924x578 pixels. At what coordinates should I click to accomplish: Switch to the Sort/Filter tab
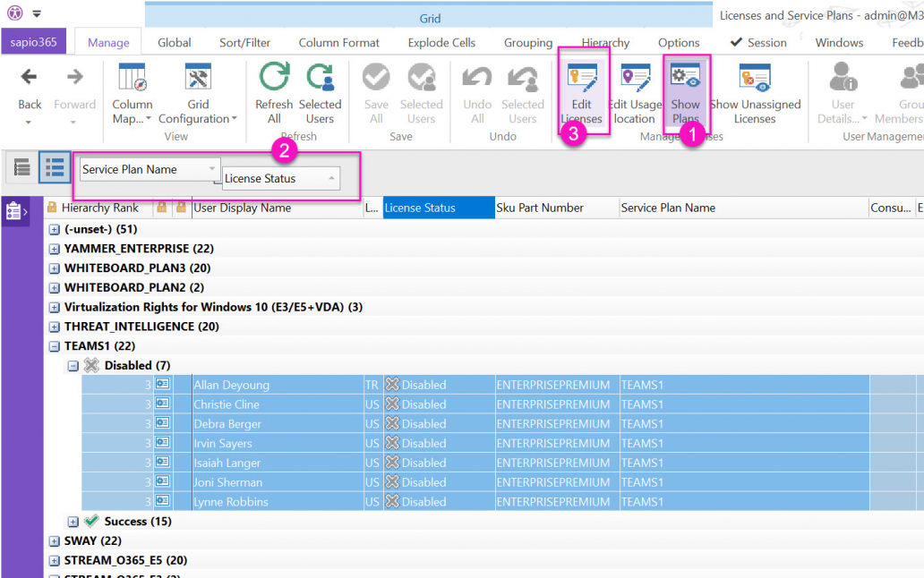[x=244, y=42]
